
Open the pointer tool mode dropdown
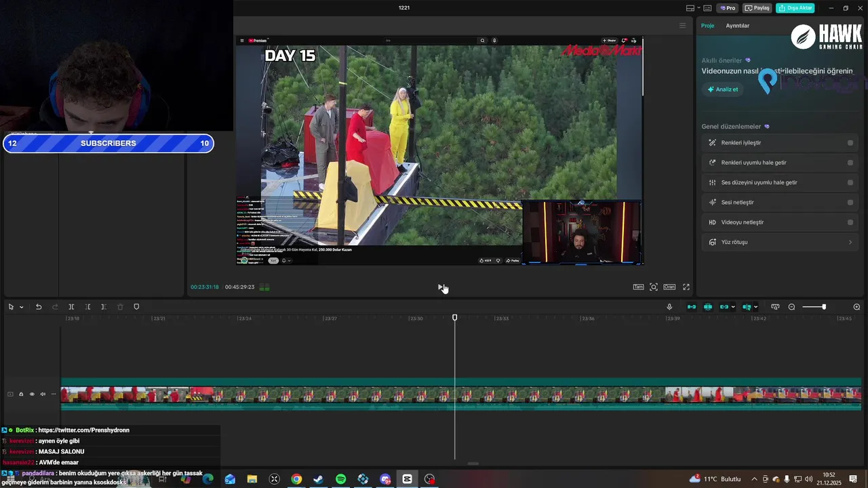[21, 307]
